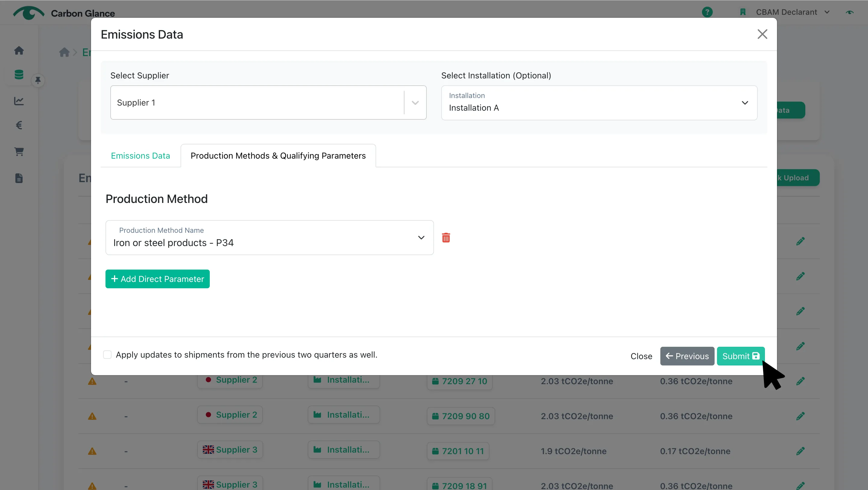
Task: Expand the Installation A dropdown
Action: (x=599, y=103)
